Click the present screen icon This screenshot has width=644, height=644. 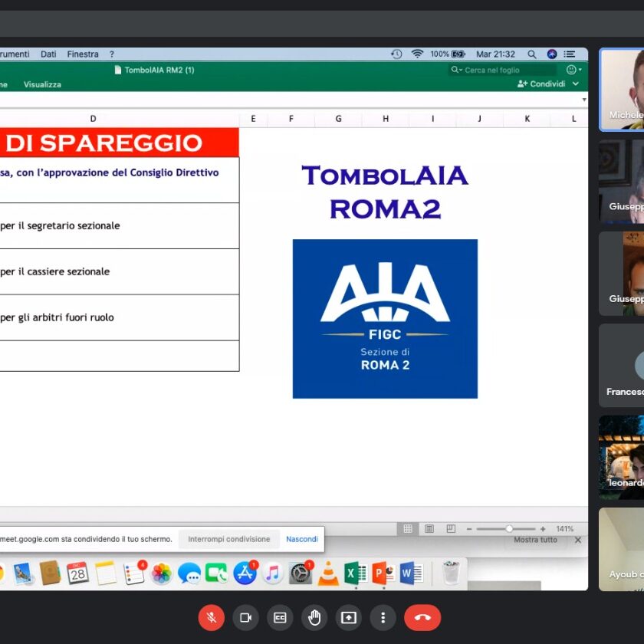349,618
